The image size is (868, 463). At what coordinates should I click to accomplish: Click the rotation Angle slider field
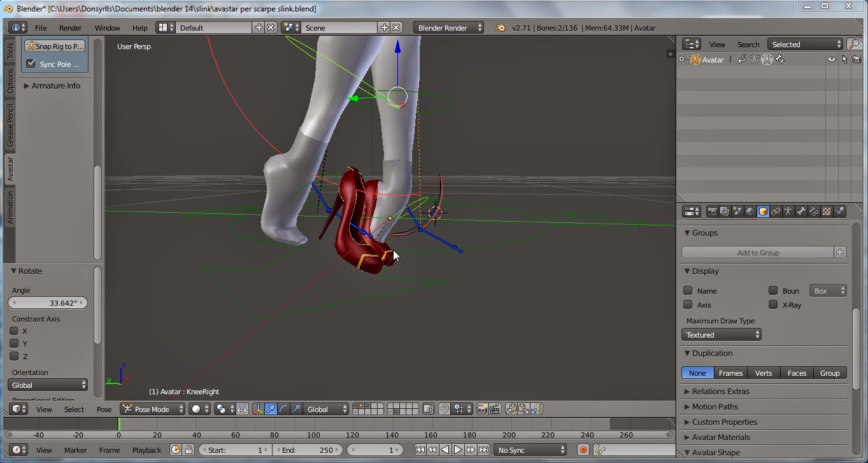(x=49, y=303)
